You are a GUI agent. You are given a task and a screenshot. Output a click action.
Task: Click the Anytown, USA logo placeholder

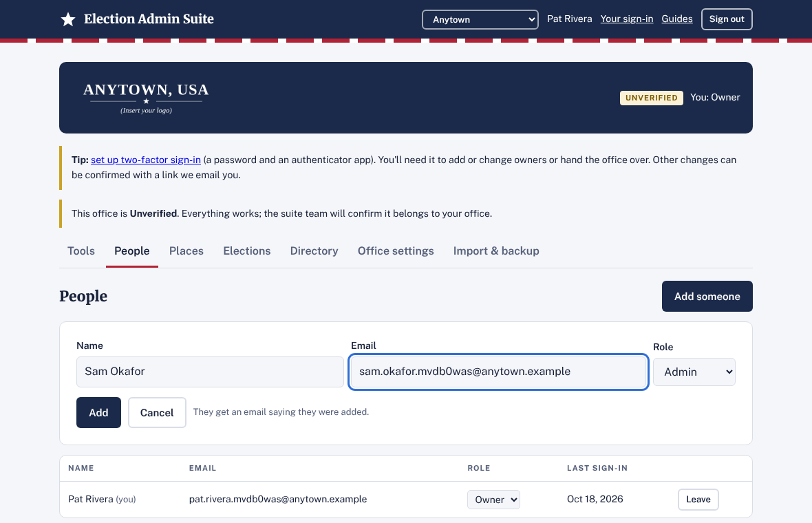(x=146, y=98)
